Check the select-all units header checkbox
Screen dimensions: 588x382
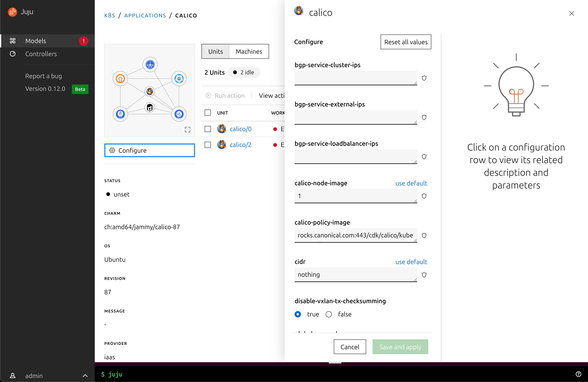pyautogui.click(x=208, y=113)
